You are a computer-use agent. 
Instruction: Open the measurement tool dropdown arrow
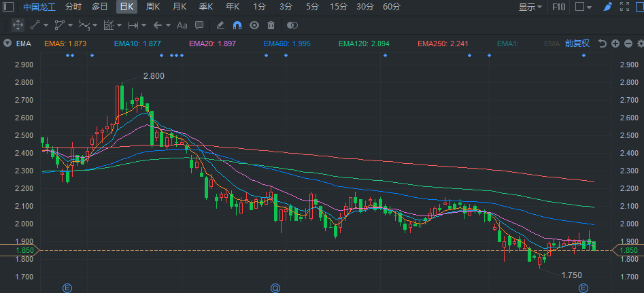point(119,25)
